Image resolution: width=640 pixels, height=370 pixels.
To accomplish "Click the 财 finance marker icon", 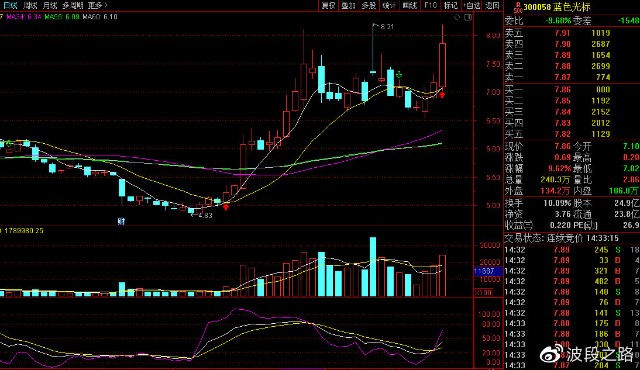I will click(x=121, y=221).
